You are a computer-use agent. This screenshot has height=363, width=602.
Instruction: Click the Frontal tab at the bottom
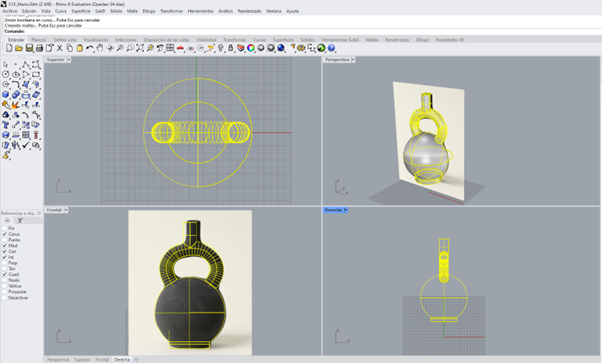[102, 360]
